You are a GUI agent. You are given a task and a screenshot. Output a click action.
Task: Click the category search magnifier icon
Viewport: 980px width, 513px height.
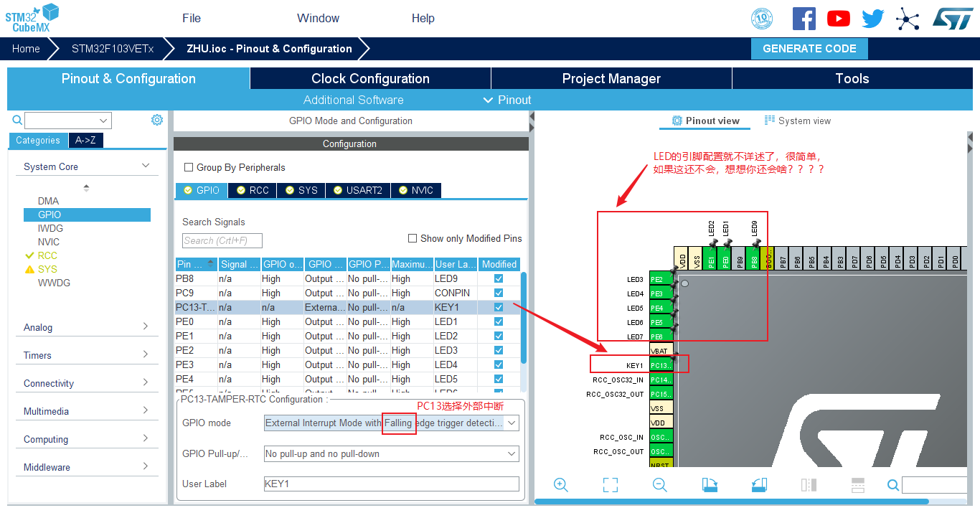[17, 121]
